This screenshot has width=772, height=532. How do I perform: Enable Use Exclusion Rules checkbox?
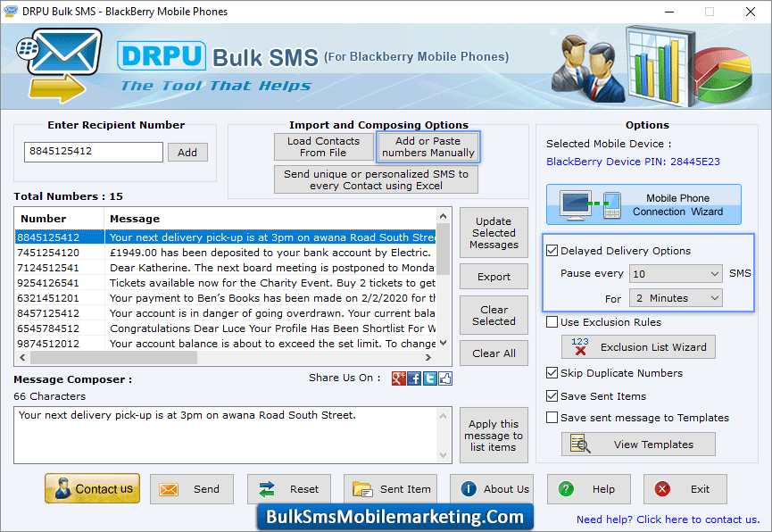552,321
